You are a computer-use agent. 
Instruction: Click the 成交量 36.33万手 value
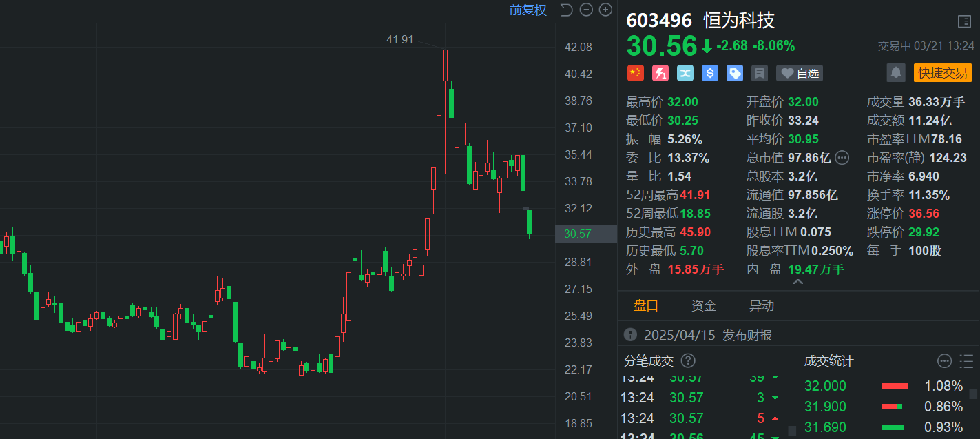coord(937,102)
